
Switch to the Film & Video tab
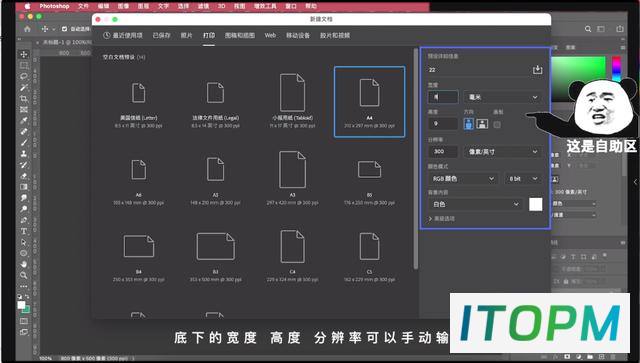point(335,36)
